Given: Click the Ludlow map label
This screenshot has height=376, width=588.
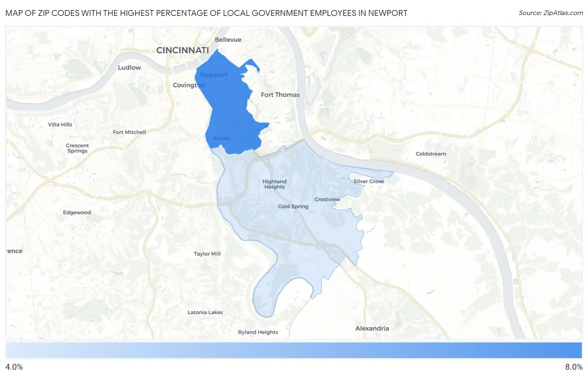Looking at the screenshot, I should (x=129, y=67).
